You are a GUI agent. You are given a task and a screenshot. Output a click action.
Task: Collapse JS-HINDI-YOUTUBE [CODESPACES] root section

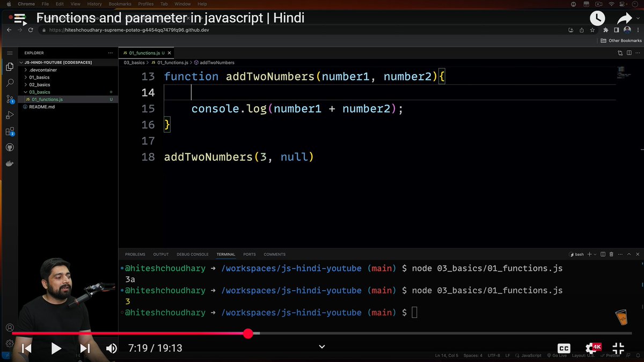pos(58,62)
